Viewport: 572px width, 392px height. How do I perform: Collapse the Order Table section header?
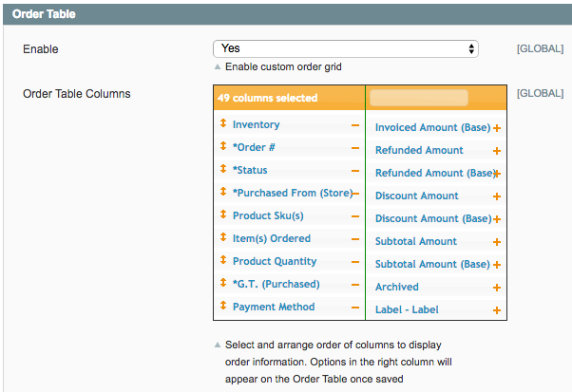pos(288,14)
